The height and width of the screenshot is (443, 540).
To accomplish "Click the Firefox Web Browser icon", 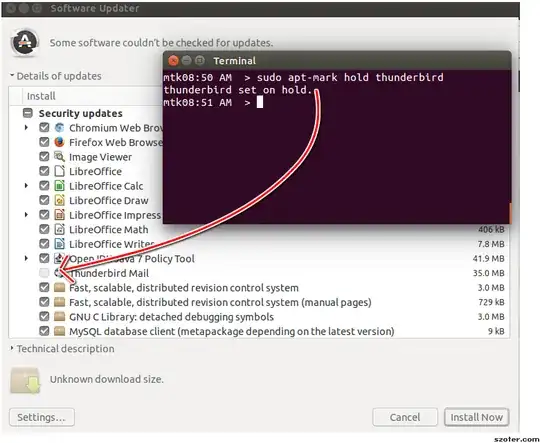I will click(60, 142).
